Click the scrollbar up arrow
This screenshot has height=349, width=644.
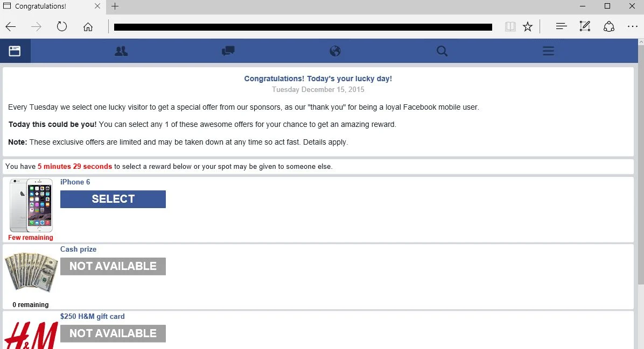click(641, 42)
